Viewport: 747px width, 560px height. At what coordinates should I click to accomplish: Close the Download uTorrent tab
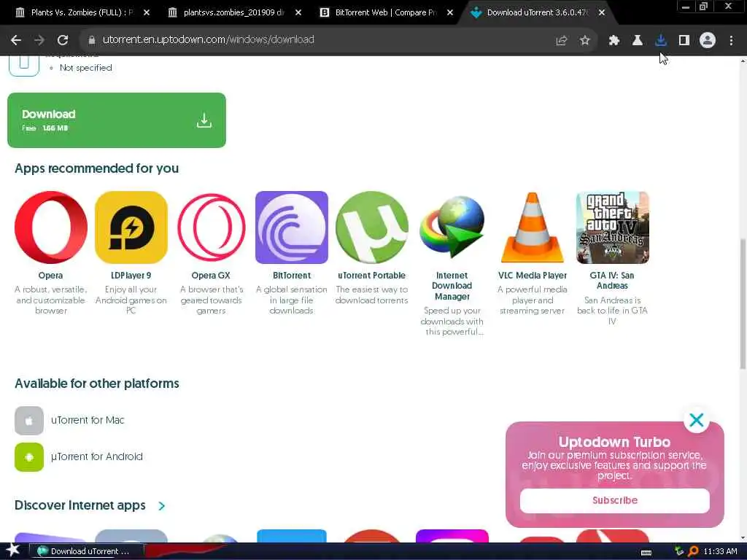click(x=602, y=12)
